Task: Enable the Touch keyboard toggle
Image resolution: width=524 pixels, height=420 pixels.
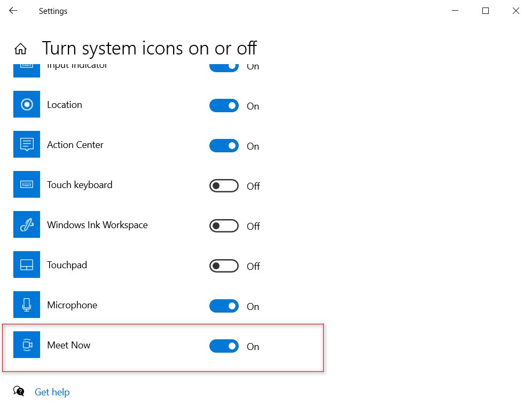Action: click(224, 186)
